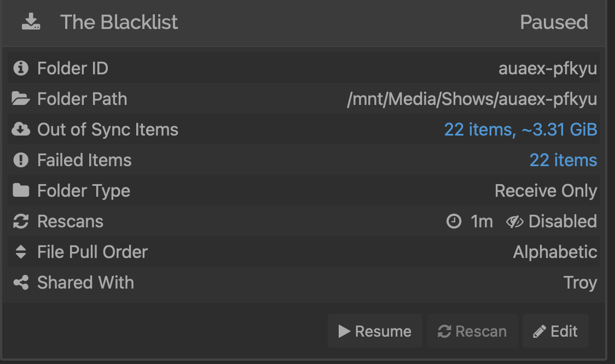
Task: Click the folder icon beside Folder Type
Action: tap(21, 190)
